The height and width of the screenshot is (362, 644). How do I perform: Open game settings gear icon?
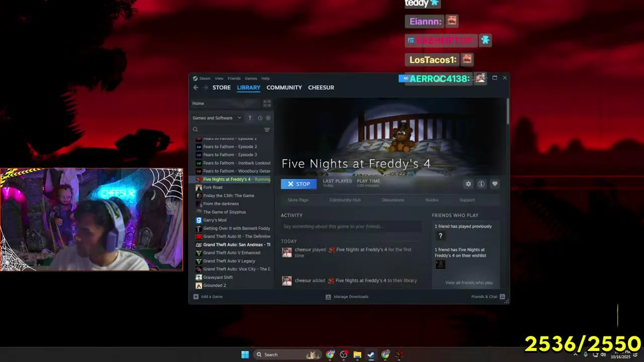(468, 184)
